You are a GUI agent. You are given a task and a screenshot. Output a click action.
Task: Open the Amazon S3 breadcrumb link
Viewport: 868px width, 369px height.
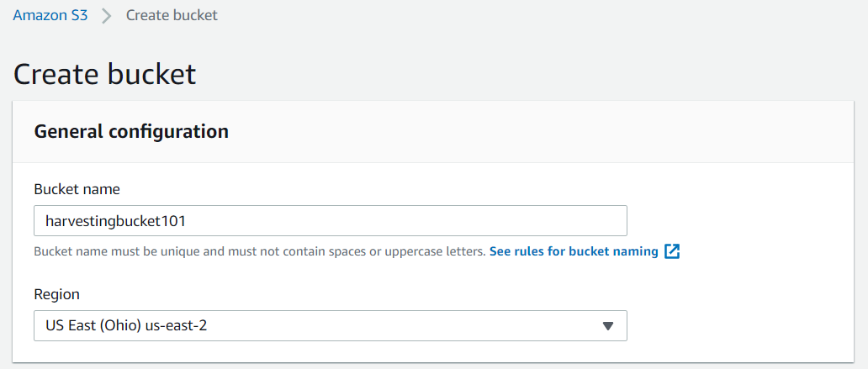pyautogui.click(x=50, y=15)
